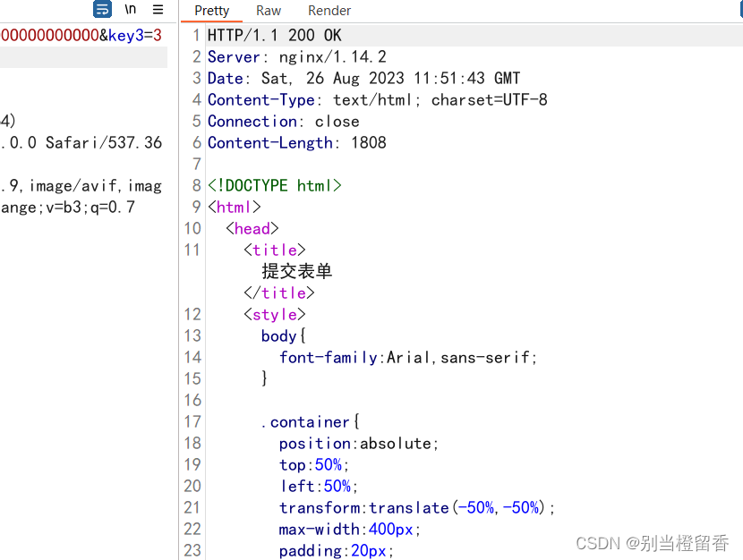Click the body{ selector line

pyautogui.click(x=284, y=336)
